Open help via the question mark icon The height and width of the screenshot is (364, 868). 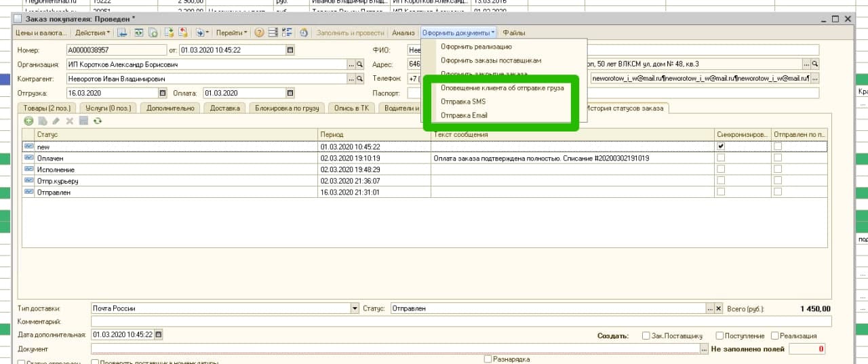pos(259,33)
